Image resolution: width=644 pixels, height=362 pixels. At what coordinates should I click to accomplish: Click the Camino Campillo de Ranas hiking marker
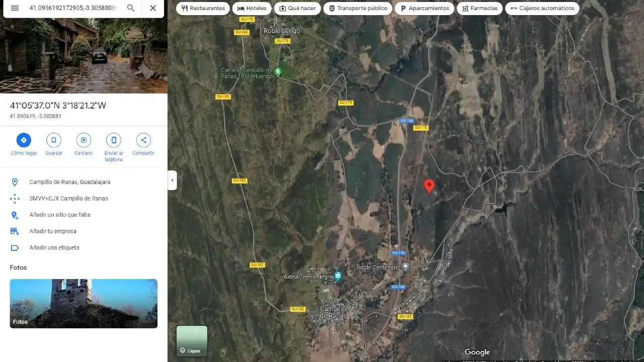click(278, 72)
